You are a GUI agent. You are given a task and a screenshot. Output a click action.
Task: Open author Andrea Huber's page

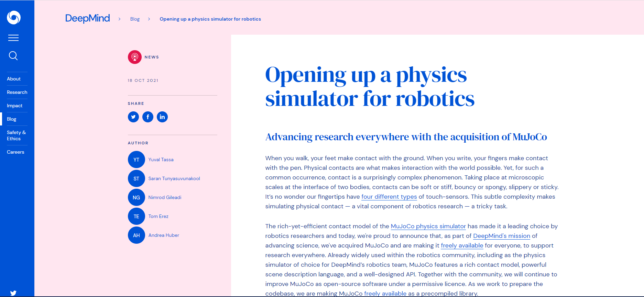(164, 235)
